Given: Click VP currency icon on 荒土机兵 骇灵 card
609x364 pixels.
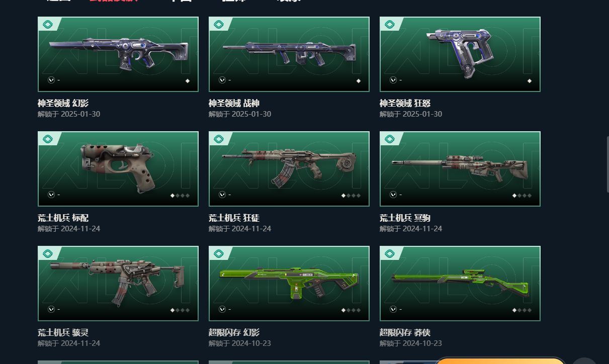Looking at the screenshot, I should [51, 309].
